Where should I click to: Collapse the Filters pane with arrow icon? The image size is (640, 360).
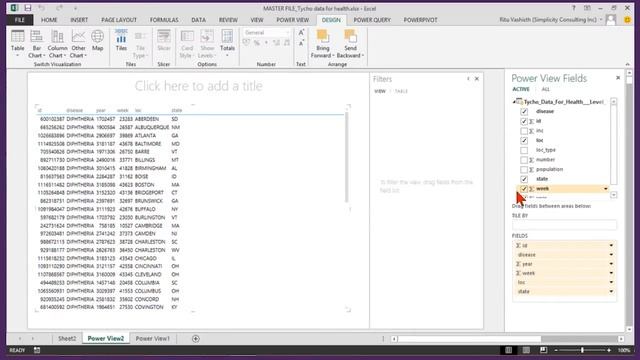[468, 79]
